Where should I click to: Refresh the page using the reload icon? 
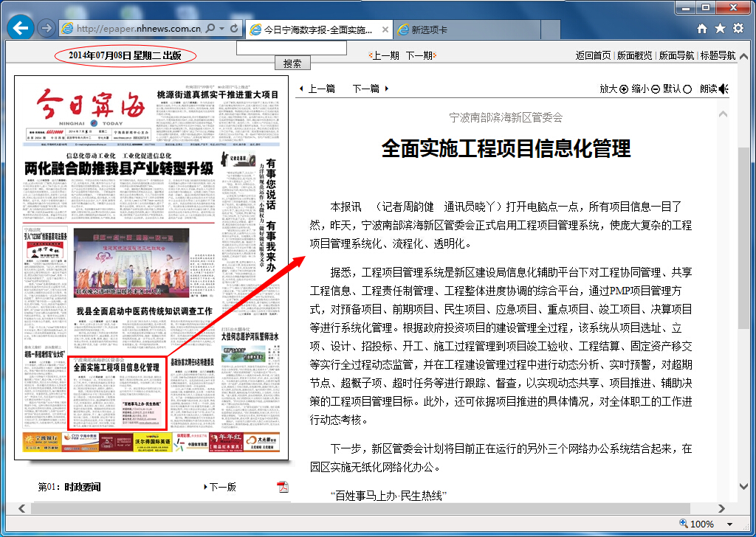coord(235,29)
